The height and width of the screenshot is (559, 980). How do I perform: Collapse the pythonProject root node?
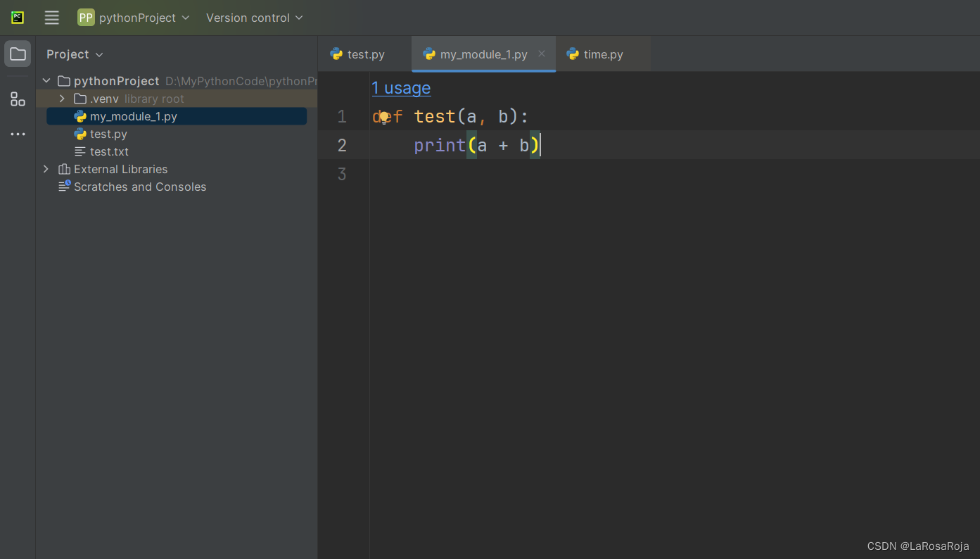pyautogui.click(x=46, y=80)
